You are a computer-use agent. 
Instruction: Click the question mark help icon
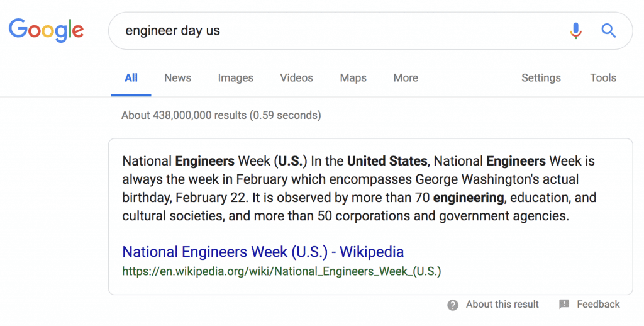click(453, 305)
